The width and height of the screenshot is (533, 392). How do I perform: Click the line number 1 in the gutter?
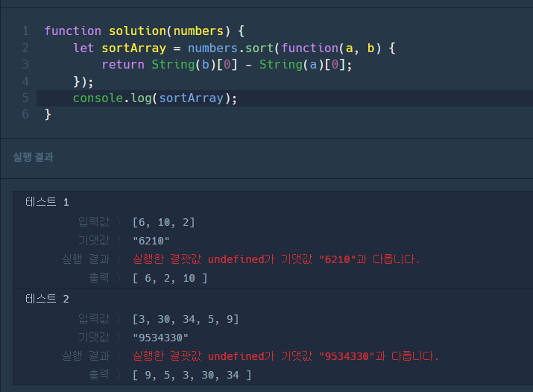click(25, 31)
